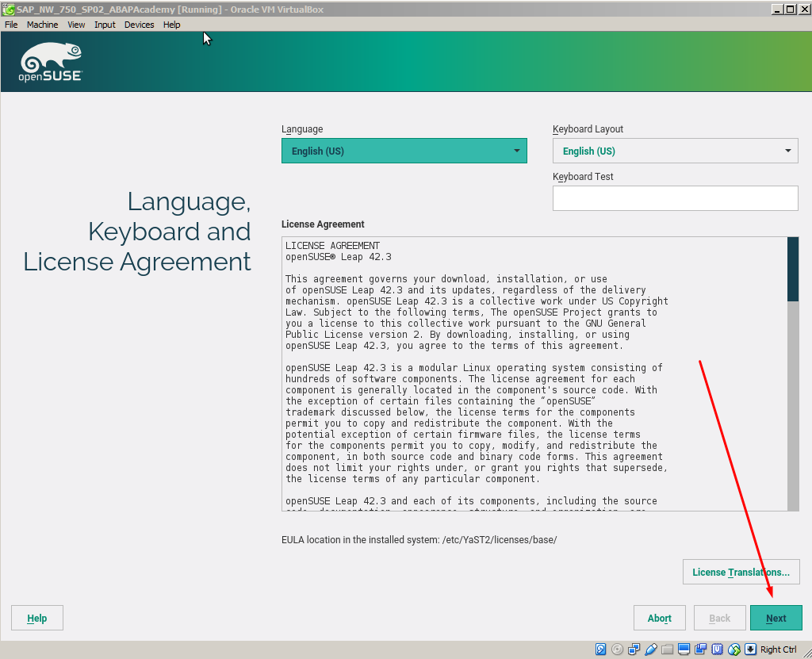Click the display monitor status icon
The image size is (812, 659).
[x=684, y=649]
